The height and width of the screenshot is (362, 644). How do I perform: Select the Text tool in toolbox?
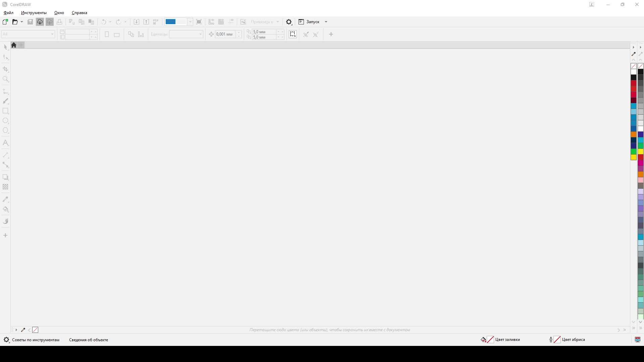pyautogui.click(x=5, y=143)
